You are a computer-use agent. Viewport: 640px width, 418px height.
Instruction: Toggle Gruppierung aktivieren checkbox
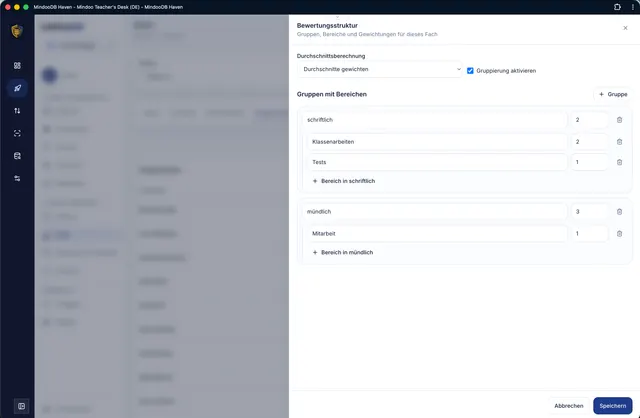[x=470, y=71]
